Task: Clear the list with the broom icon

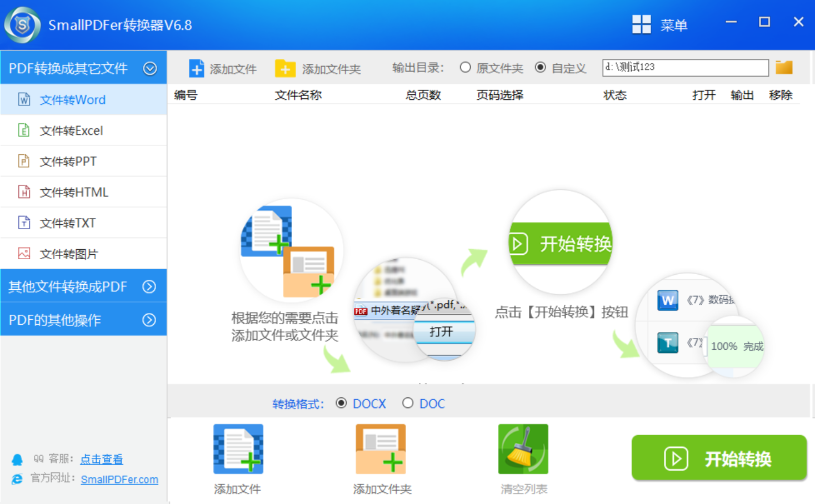Action: click(523, 449)
